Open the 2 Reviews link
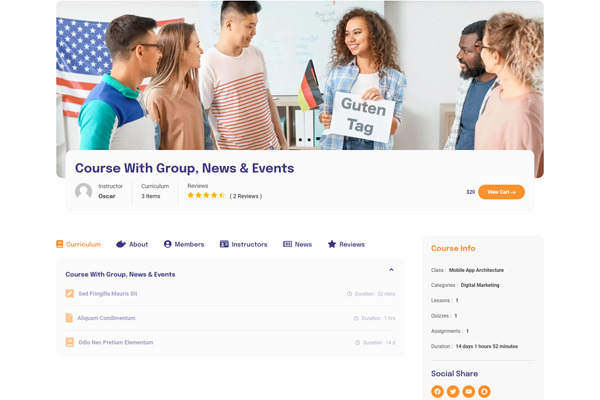 click(246, 196)
